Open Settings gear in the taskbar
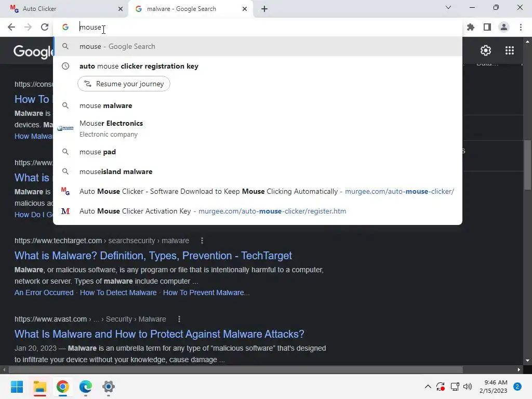The image size is (532, 399). (x=109, y=387)
